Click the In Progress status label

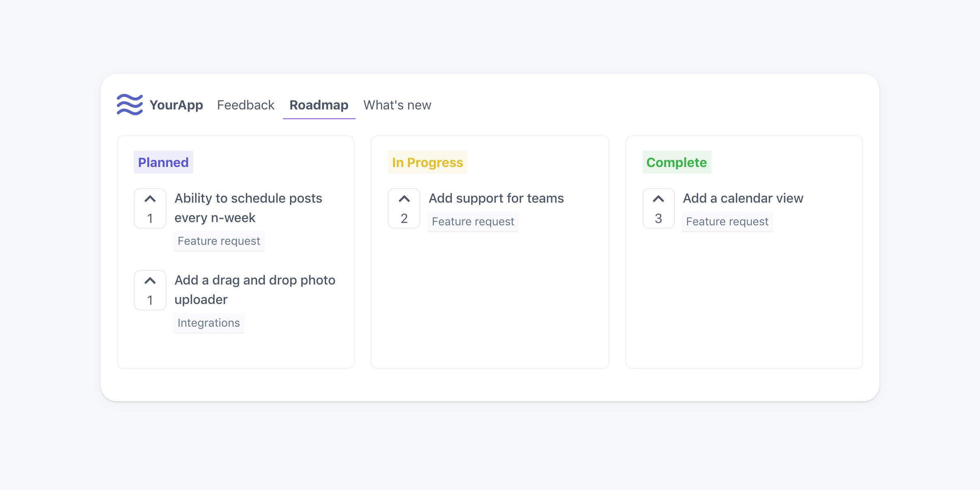tap(428, 163)
